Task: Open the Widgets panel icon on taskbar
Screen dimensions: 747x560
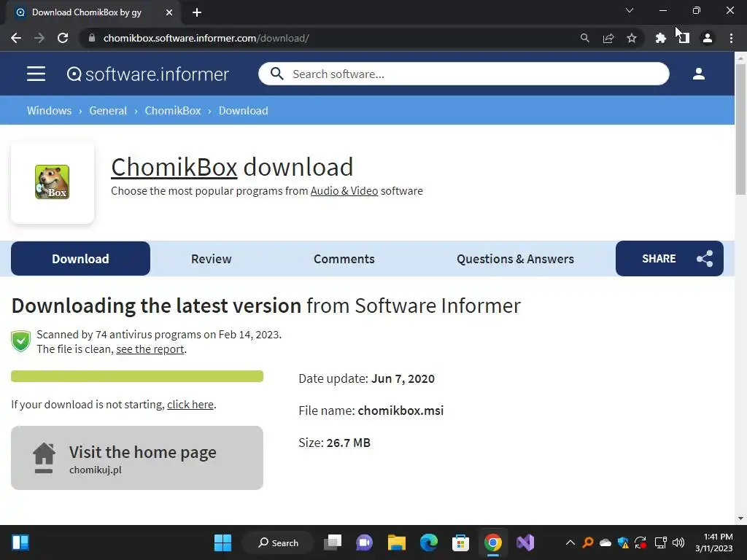Action: coord(20,542)
